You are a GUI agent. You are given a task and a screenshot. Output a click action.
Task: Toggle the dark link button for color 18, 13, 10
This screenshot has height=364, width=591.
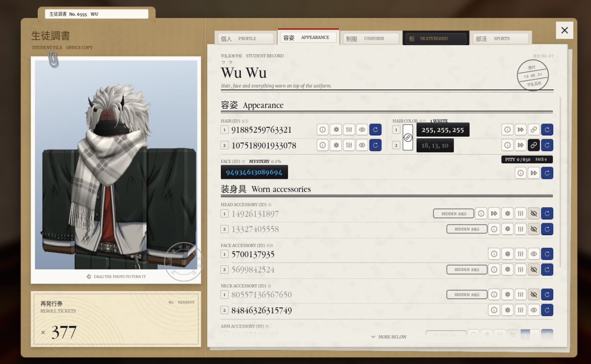coord(534,145)
